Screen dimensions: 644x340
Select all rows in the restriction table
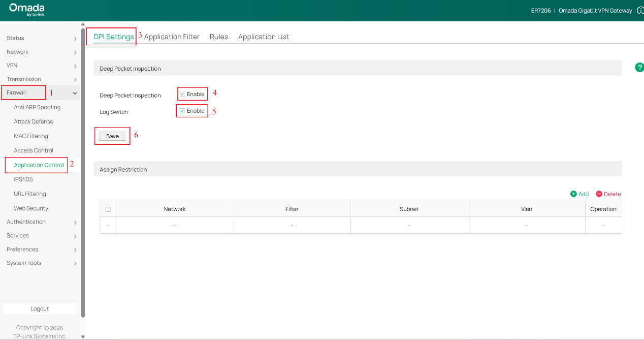(x=107, y=208)
